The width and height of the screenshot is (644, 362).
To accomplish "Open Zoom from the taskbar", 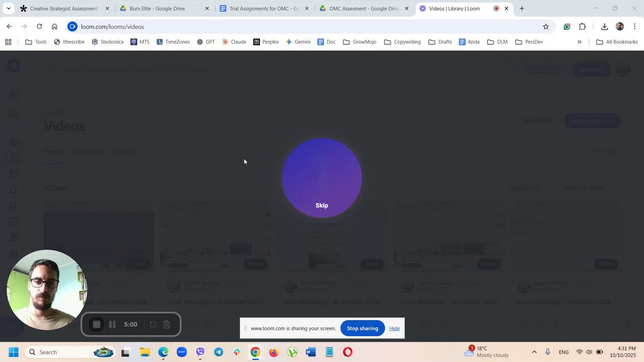I will coord(182,352).
